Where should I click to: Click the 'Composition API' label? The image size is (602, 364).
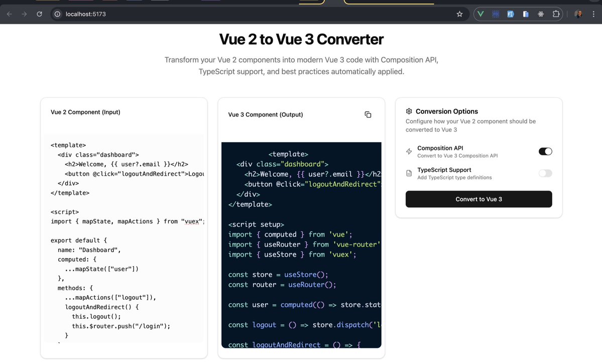(x=440, y=148)
